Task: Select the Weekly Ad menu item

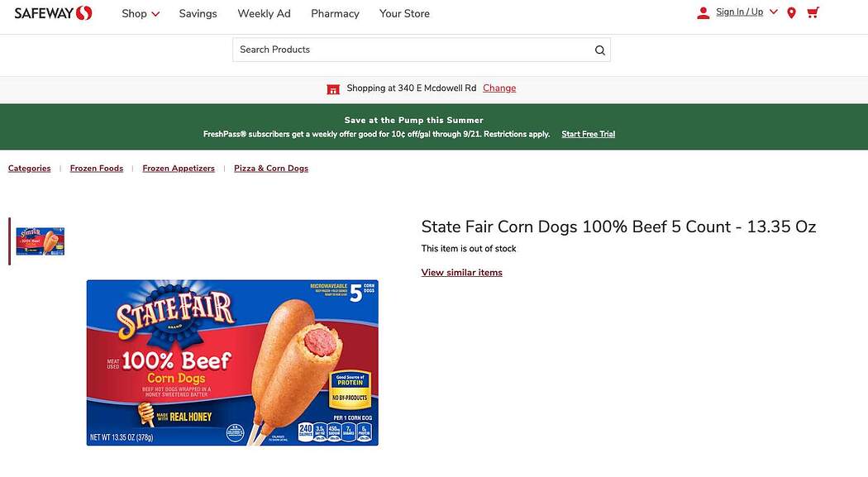Action: click(x=264, y=13)
